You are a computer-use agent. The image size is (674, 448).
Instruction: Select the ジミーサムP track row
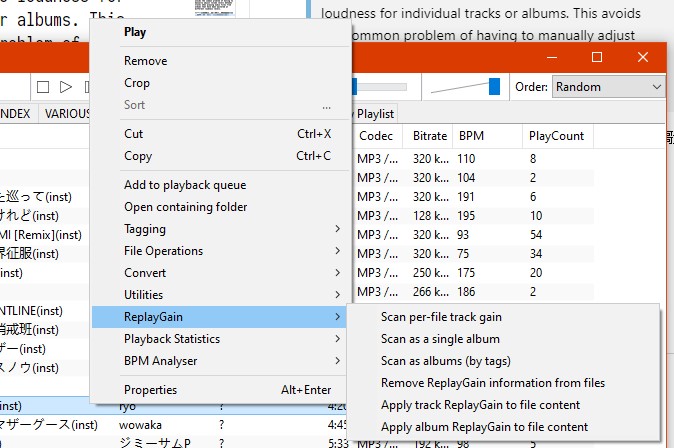(x=174, y=442)
